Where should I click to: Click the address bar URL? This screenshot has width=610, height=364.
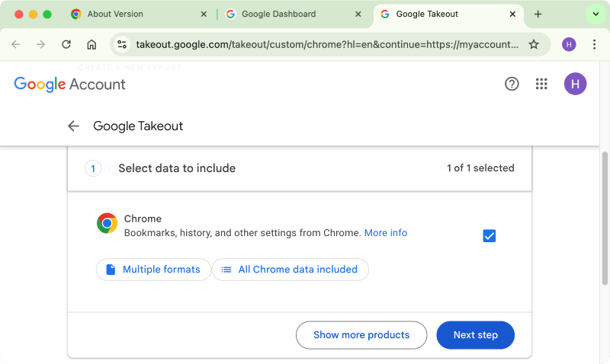[327, 44]
